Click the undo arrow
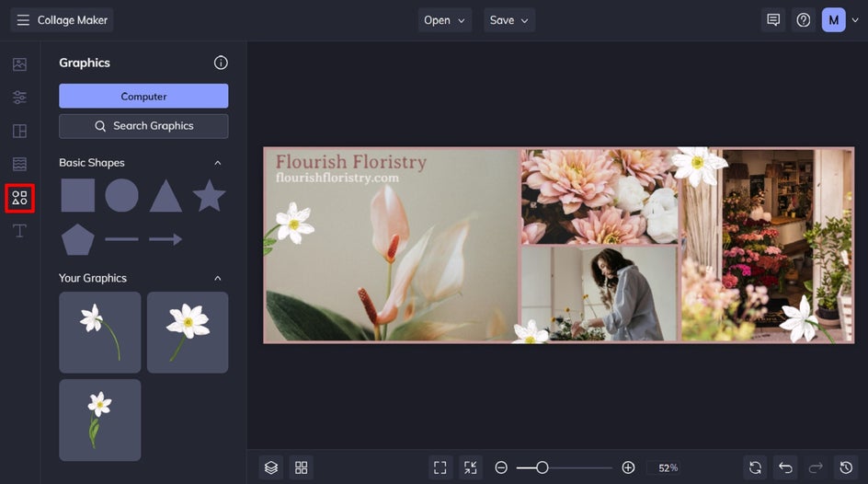Screen dimensions: 868x484 tap(785, 468)
